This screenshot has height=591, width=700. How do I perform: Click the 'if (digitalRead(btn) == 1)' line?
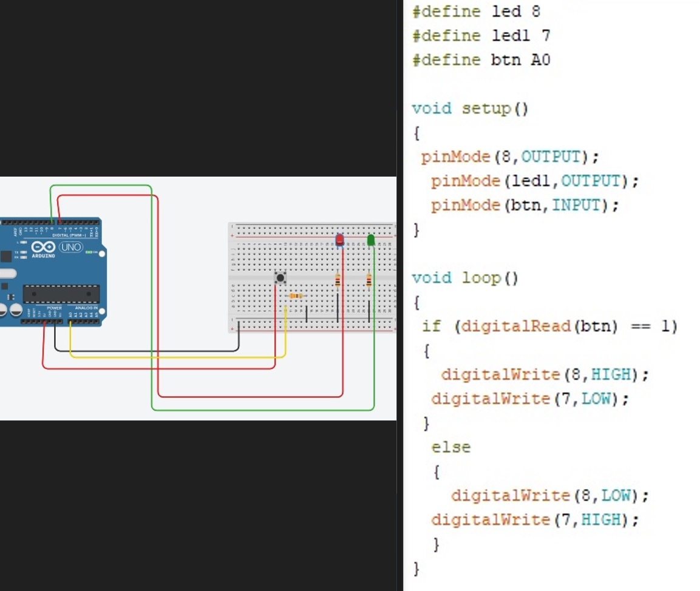coord(549,326)
